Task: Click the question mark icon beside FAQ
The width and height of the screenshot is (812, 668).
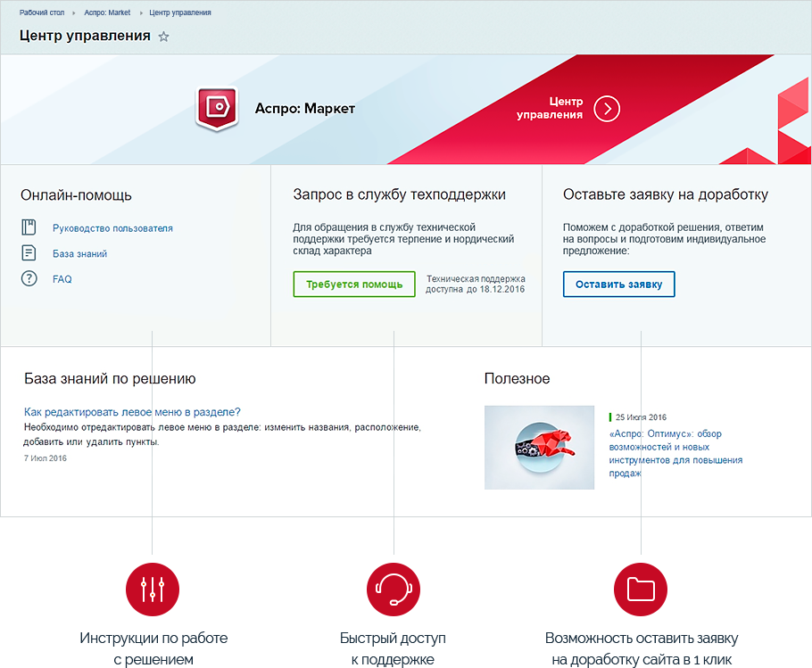Action: (29, 279)
